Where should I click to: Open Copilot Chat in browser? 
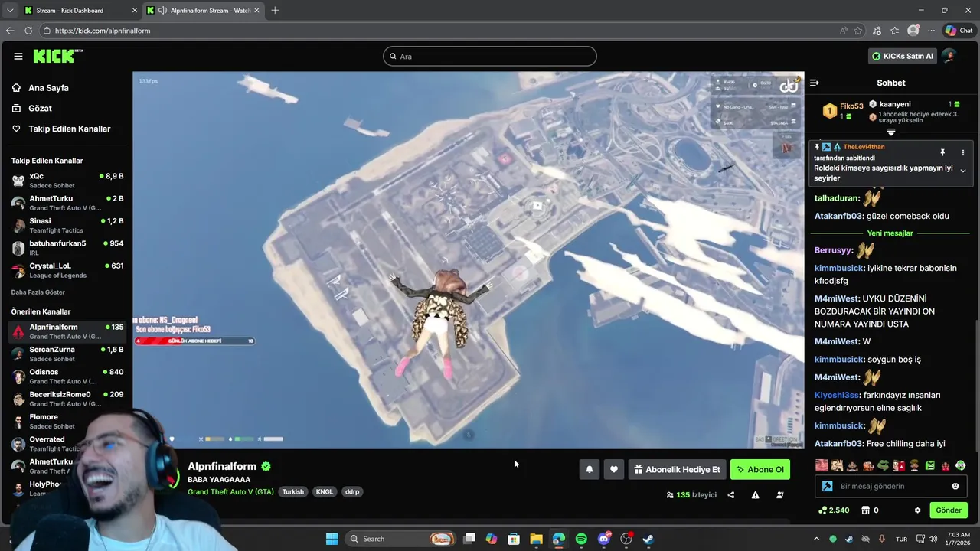pos(959,31)
